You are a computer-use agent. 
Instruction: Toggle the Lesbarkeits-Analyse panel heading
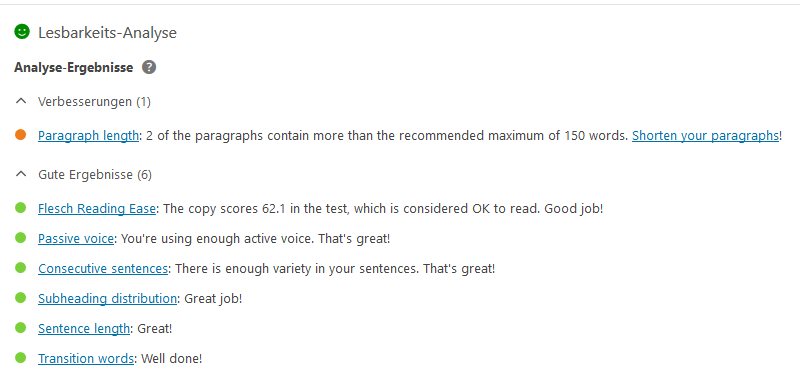pyautogui.click(x=108, y=33)
